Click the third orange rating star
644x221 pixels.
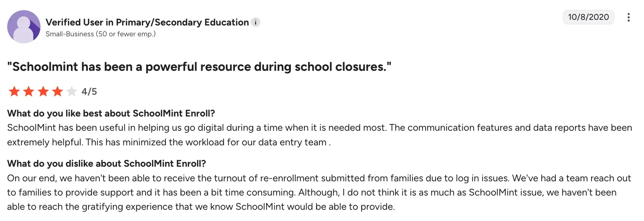pyautogui.click(x=43, y=91)
